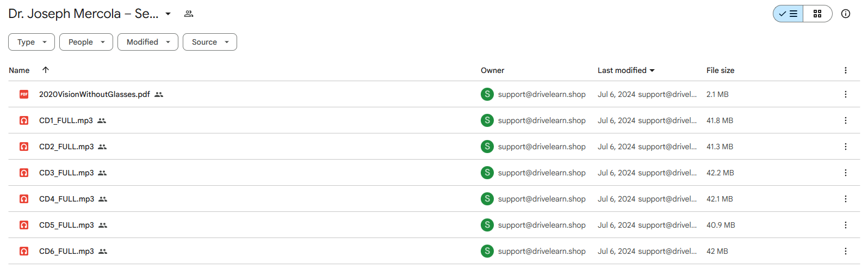The height and width of the screenshot is (274, 868).
Task: Switch to list layout view
Action: (788, 14)
